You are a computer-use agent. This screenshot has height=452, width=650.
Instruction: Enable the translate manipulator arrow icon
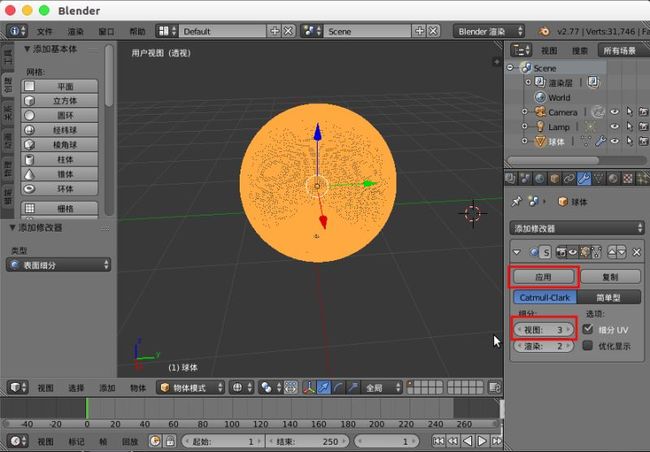pos(324,388)
